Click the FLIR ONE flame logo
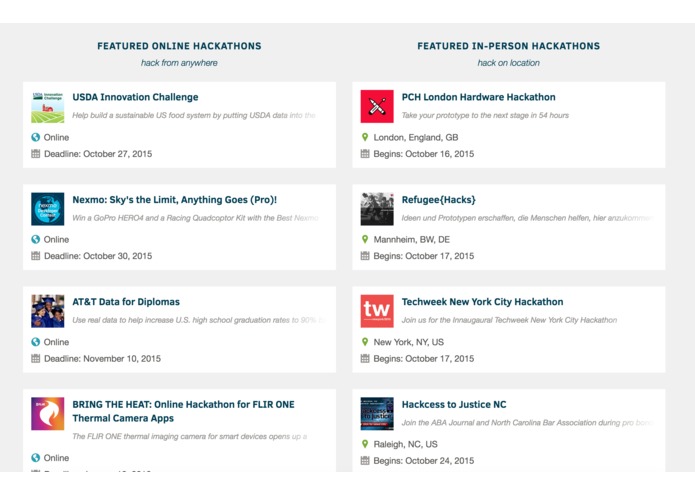Screen dimensions: 695x494 (x=47, y=414)
